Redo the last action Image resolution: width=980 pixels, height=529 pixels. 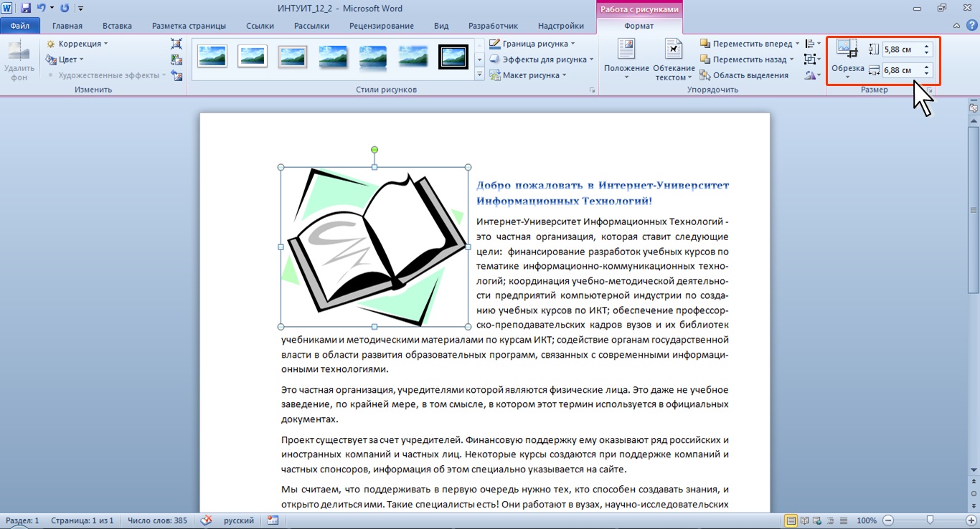65,9
